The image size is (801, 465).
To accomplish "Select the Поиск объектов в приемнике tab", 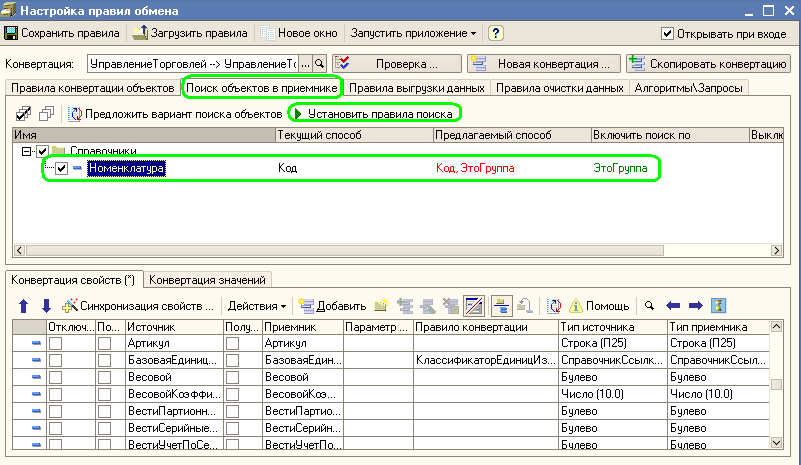I will pyautogui.click(x=262, y=88).
